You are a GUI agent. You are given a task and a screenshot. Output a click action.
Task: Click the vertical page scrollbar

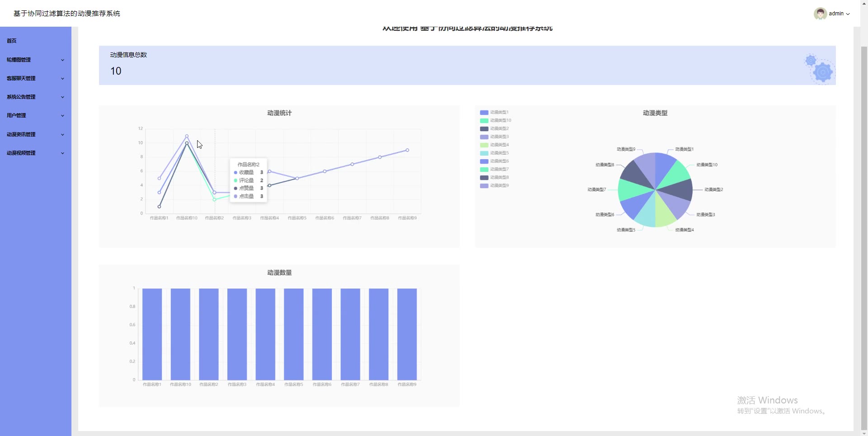pos(864,226)
